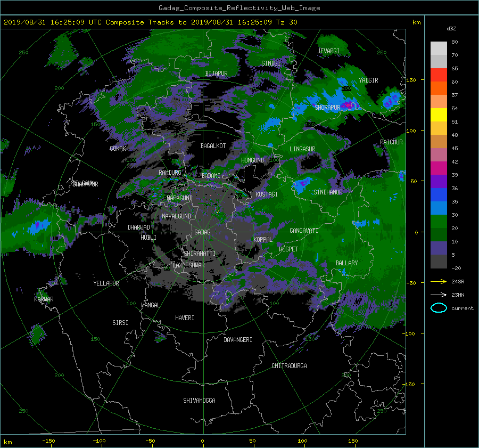Click the '80' value on dBZ legend
Screen dimensions: 479x448
(x=455, y=42)
